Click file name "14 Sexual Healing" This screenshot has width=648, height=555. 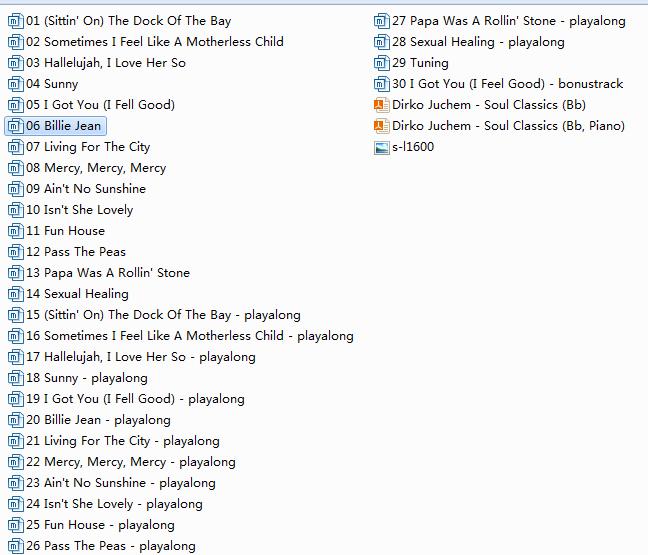pos(77,294)
